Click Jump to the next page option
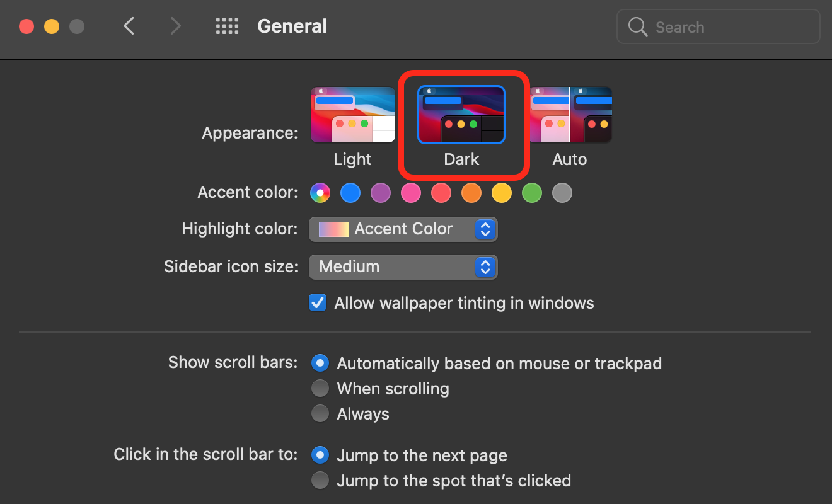This screenshot has height=504, width=832. (320, 455)
